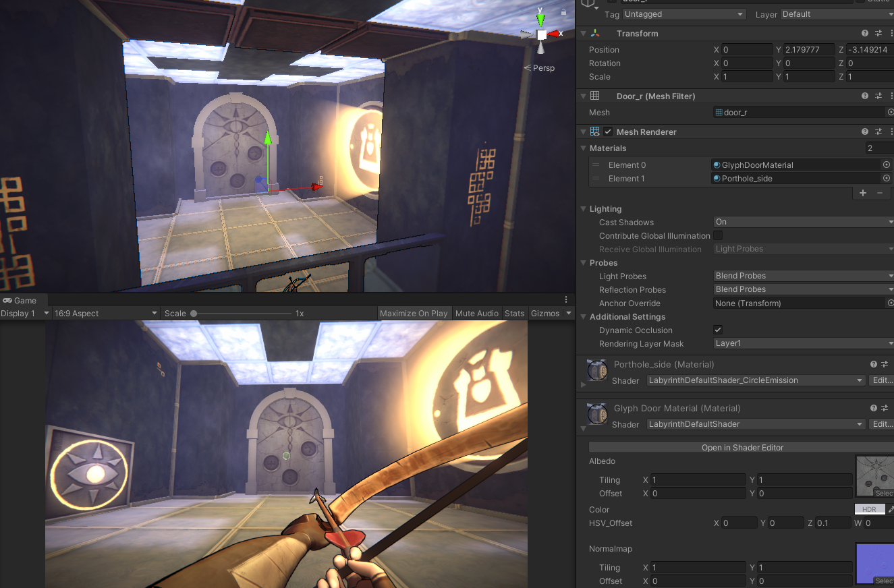Open Transform component presets
Screen dimensions: 894x588
click(x=878, y=33)
